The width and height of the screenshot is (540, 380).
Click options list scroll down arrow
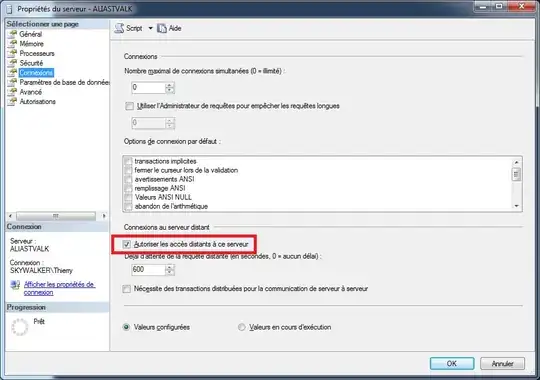tap(516, 206)
